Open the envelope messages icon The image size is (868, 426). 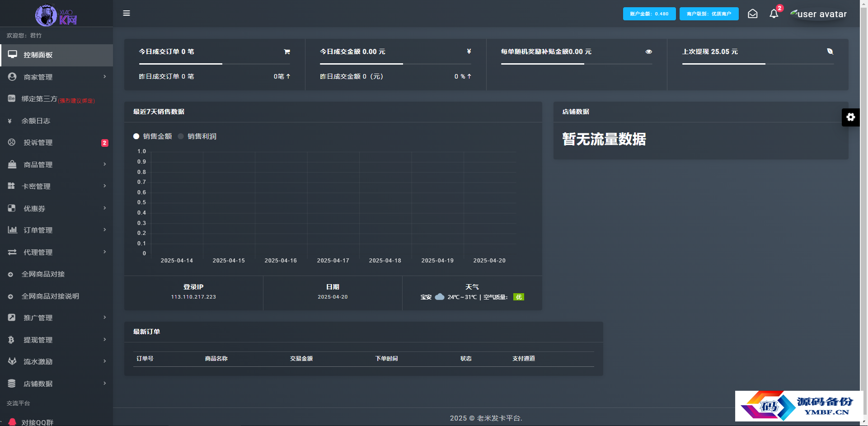[752, 14]
